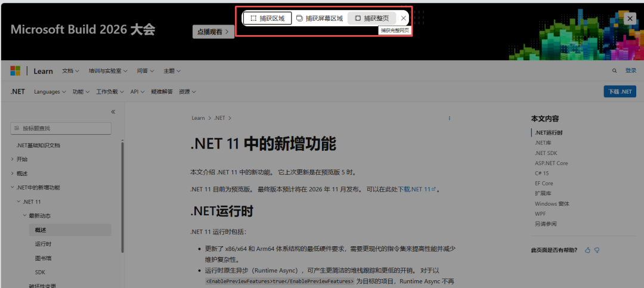
Task: Close the screenshot capture toolbar
Action: click(403, 18)
